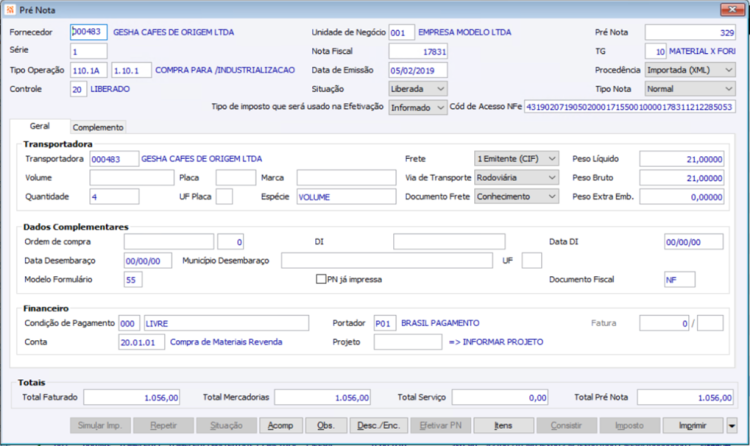Click the Condição de Pagamento code field
The width and height of the screenshot is (750, 446).
coord(129,323)
